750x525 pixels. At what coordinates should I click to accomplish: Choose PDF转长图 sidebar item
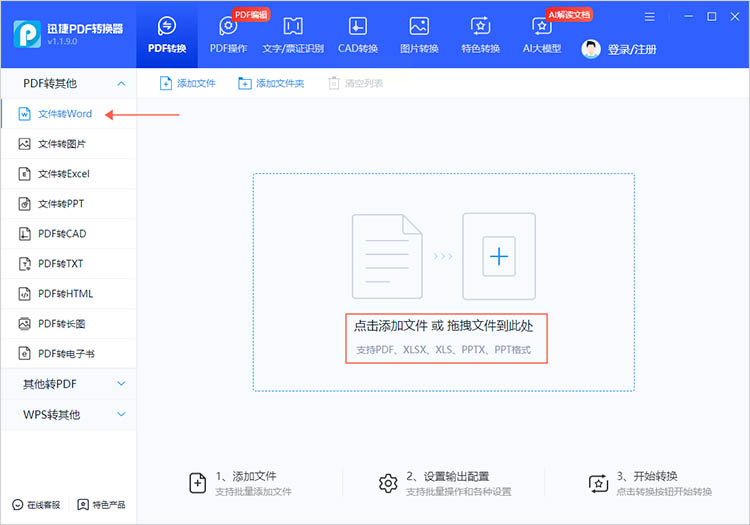pyautogui.click(x=68, y=324)
